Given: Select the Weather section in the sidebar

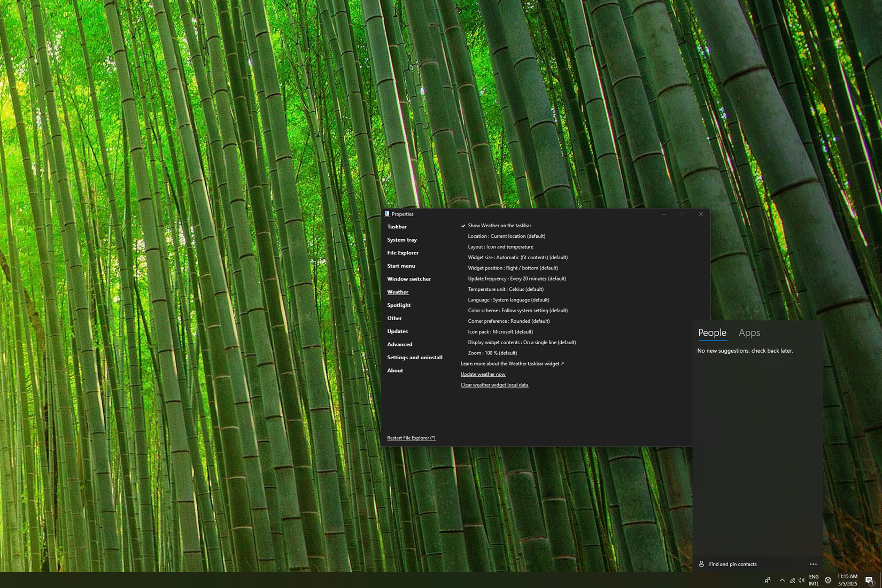Looking at the screenshot, I should pyautogui.click(x=398, y=292).
